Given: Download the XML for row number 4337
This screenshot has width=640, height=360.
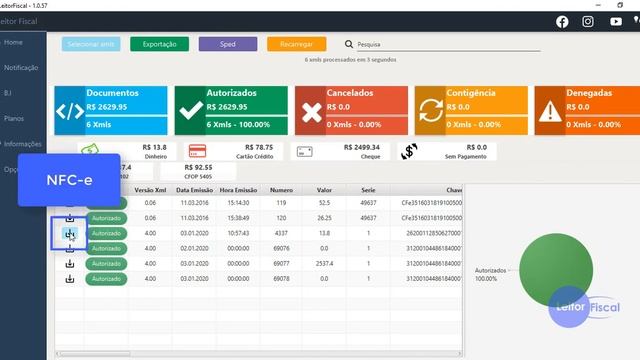Looking at the screenshot, I should (x=70, y=233).
